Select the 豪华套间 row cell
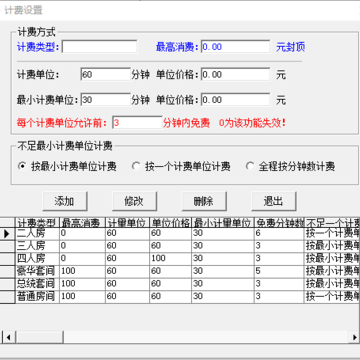This screenshot has height=360, width=360. (x=37, y=271)
